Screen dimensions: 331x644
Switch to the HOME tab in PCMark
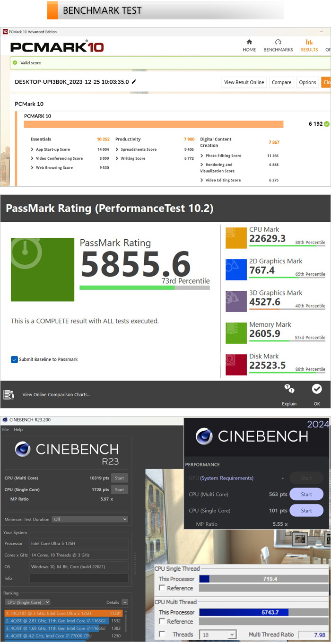click(x=249, y=45)
